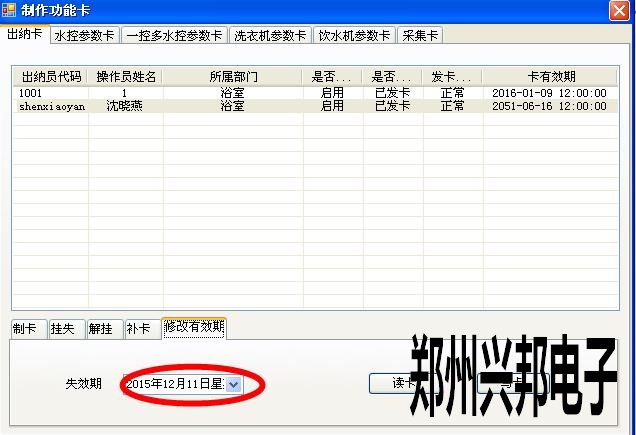Click the 发卡... column header
Screen dimensions: 636x435
[453, 77]
